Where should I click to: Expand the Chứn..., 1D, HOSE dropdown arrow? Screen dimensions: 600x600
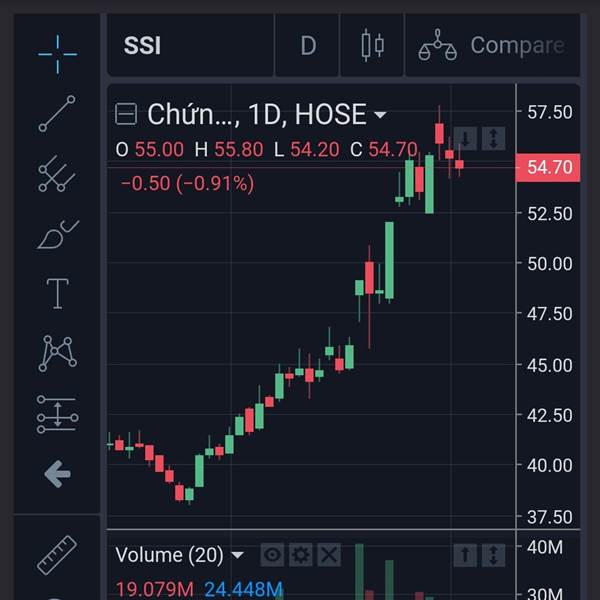tap(380, 114)
